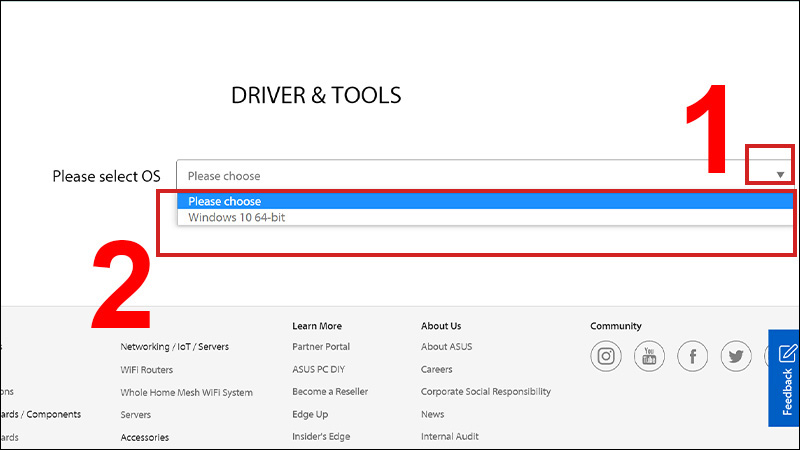Visit the Edge Up link
The image size is (800, 450).
pos(310,414)
